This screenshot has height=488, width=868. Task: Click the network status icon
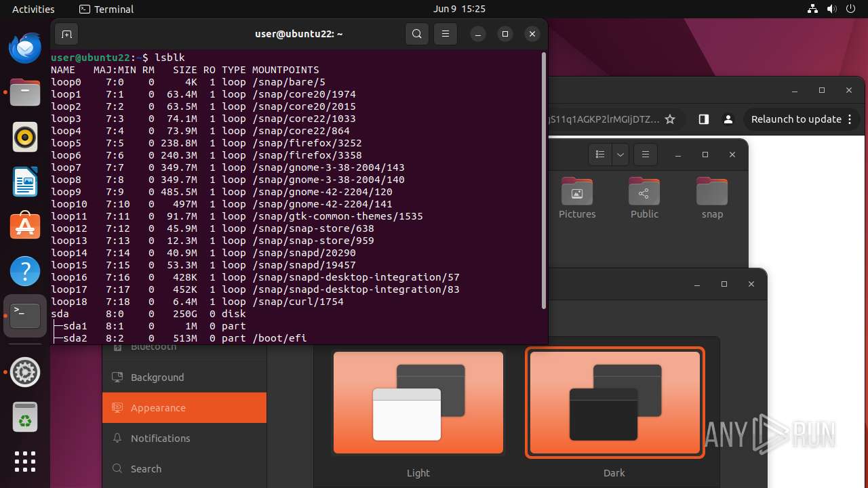[813, 9]
